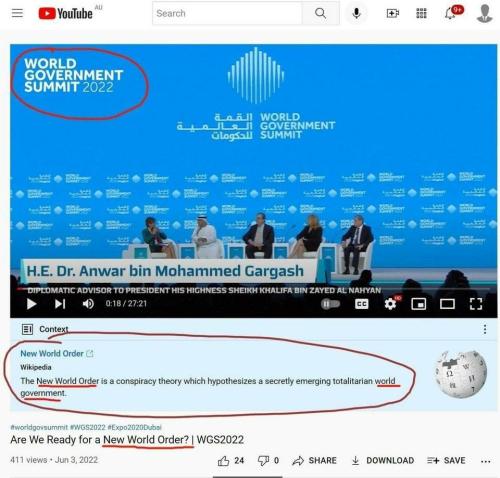Open Context panel three-dot menu

point(485,329)
